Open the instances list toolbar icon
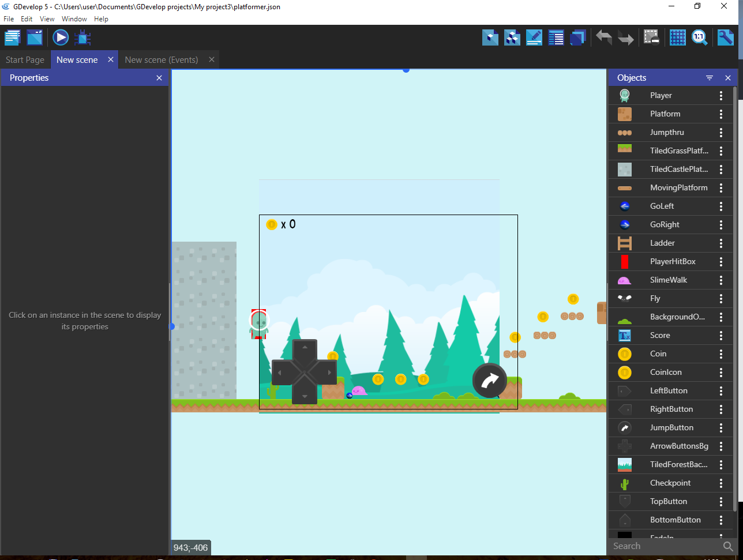The width and height of the screenshot is (743, 560). 556,38
